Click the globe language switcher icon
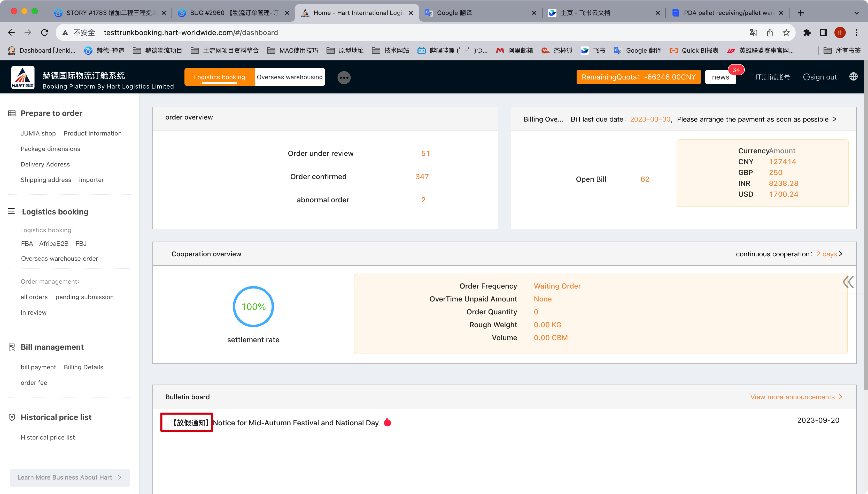 click(x=853, y=77)
